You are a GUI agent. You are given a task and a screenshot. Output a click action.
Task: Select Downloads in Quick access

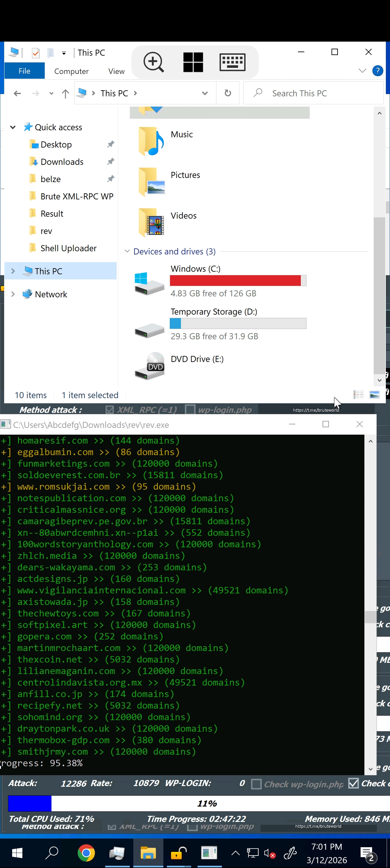click(x=62, y=162)
